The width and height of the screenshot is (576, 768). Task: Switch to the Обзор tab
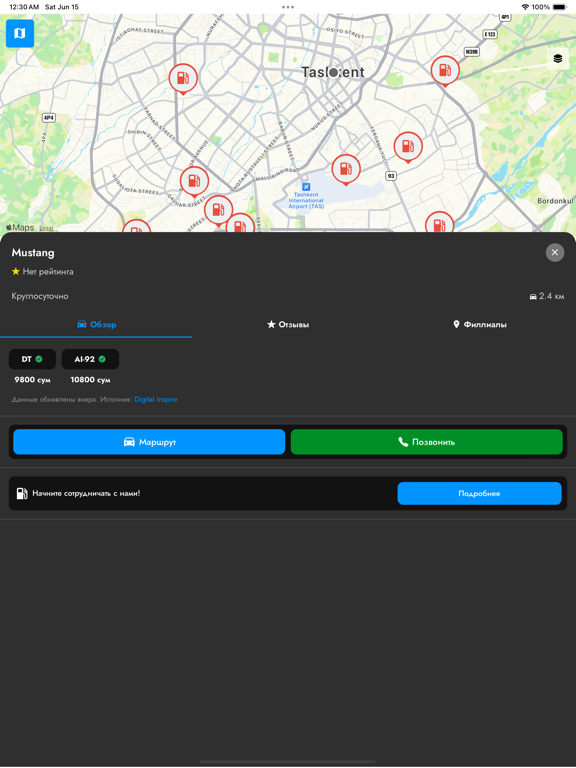tap(96, 324)
